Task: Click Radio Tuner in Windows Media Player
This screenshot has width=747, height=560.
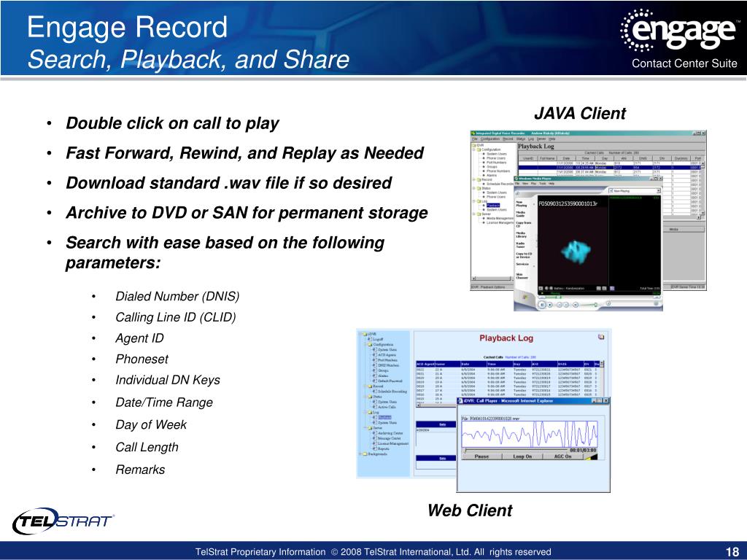Action: click(x=521, y=245)
